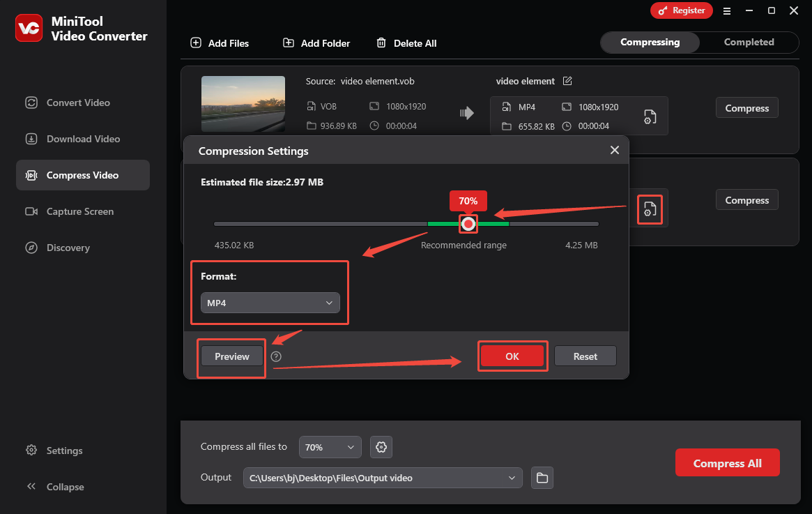Open the Format MP4 dropdown

pos(270,303)
